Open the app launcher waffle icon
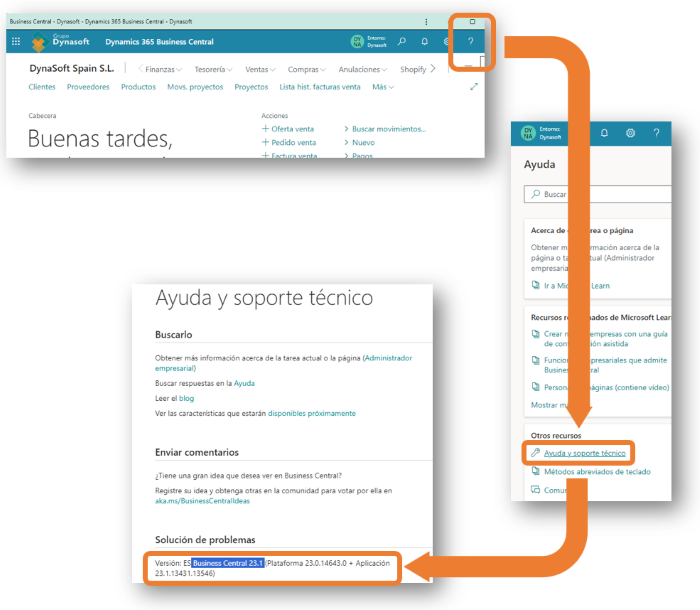The width and height of the screenshot is (700, 610). pos(16,42)
